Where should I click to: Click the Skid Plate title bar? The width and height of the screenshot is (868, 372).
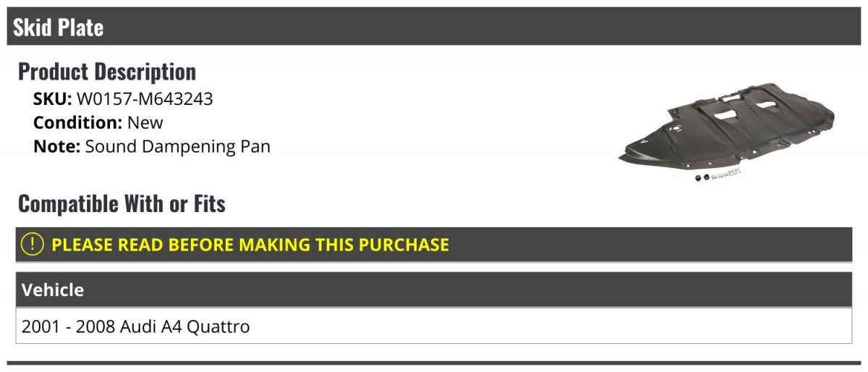[x=434, y=27]
